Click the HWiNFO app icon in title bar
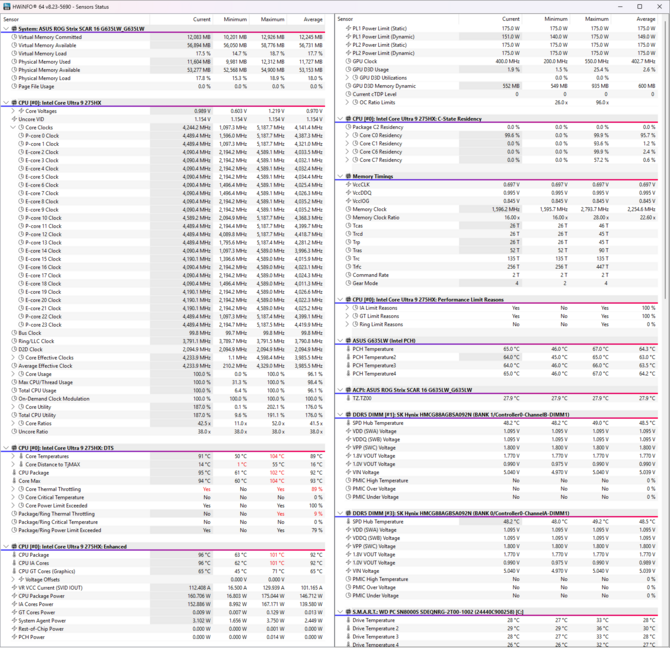The height and width of the screenshot is (648, 670). click(7, 6)
